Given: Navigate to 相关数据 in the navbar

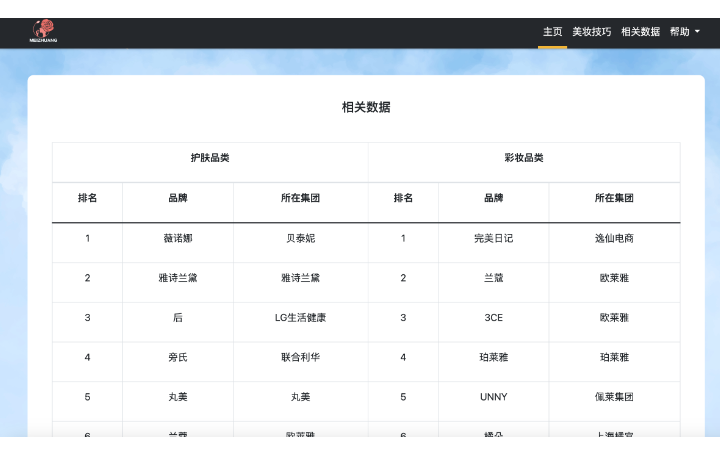Looking at the screenshot, I should pyautogui.click(x=640, y=32).
